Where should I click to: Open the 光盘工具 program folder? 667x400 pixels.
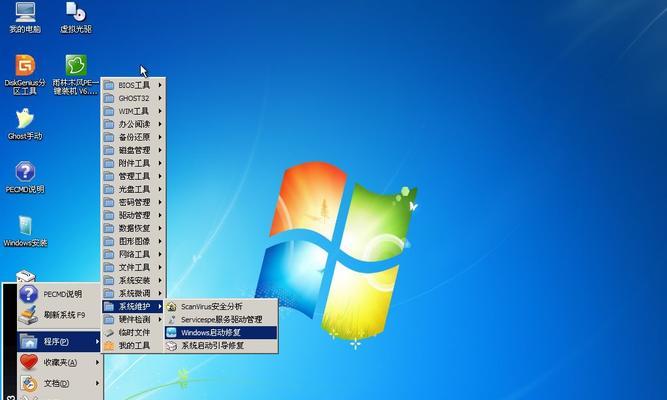point(133,189)
